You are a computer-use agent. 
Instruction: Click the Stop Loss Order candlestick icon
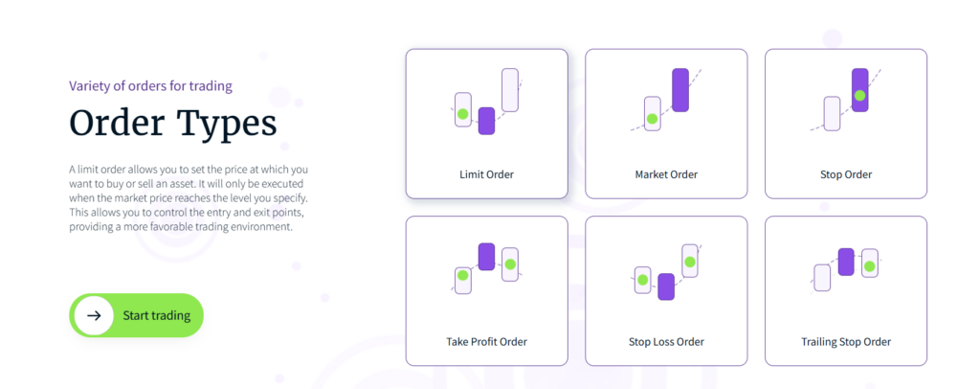(666, 272)
